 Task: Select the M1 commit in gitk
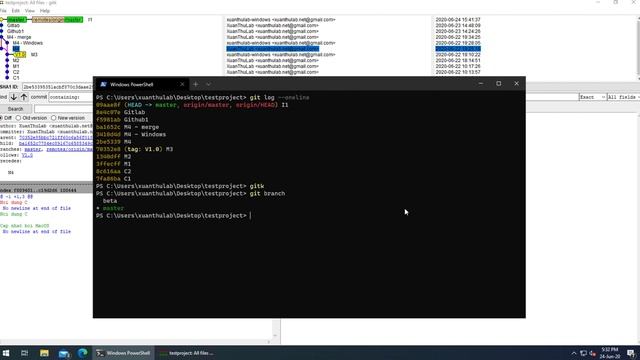[16, 66]
